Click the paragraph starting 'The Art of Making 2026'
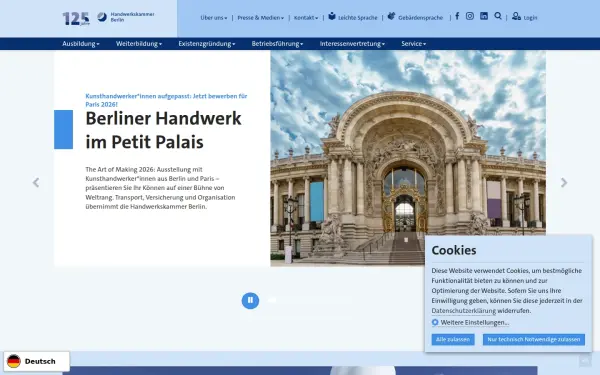 pyautogui.click(x=160, y=188)
